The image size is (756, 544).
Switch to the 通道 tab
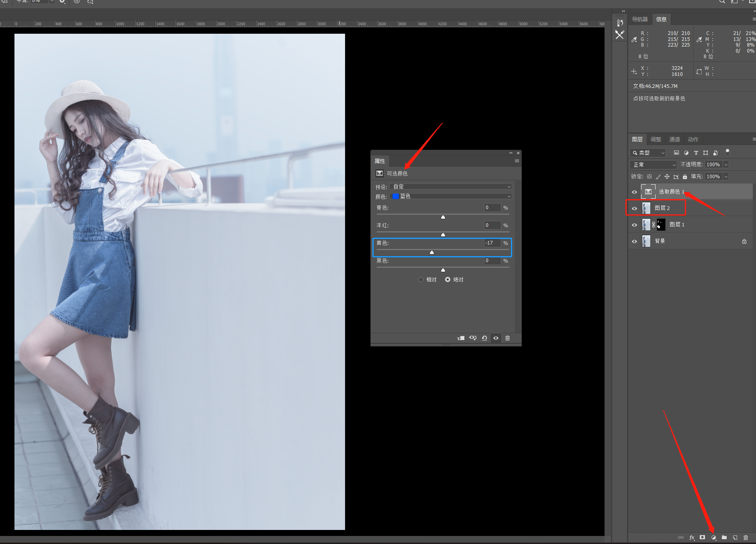(x=674, y=139)
